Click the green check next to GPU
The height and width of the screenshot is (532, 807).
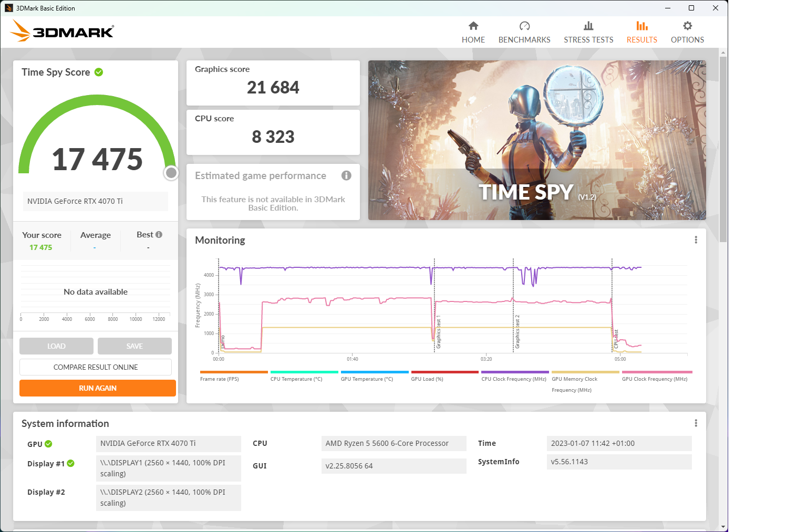tap(48, 444)
